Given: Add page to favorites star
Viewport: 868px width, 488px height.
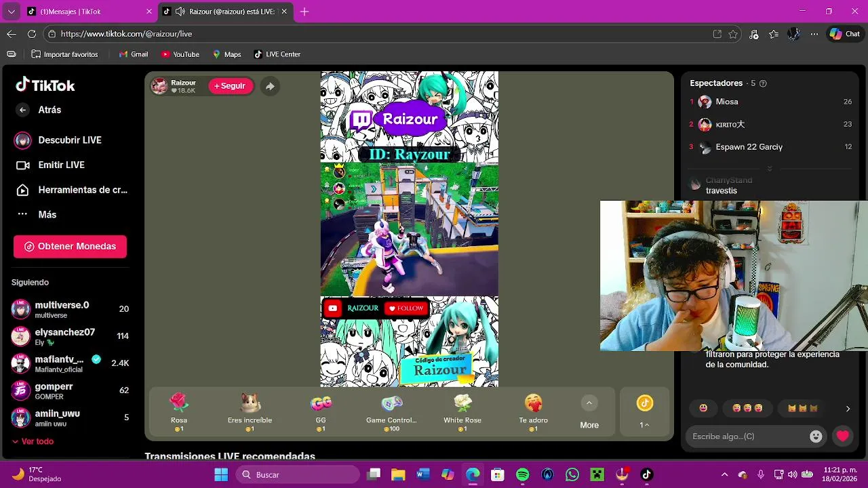Looking at the screenshot, I should click(733, 34).
